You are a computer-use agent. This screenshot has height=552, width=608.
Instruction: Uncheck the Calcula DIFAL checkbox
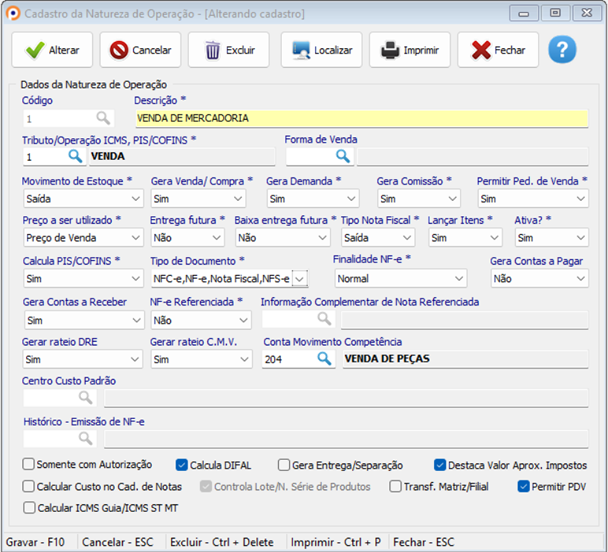point(182,465)
